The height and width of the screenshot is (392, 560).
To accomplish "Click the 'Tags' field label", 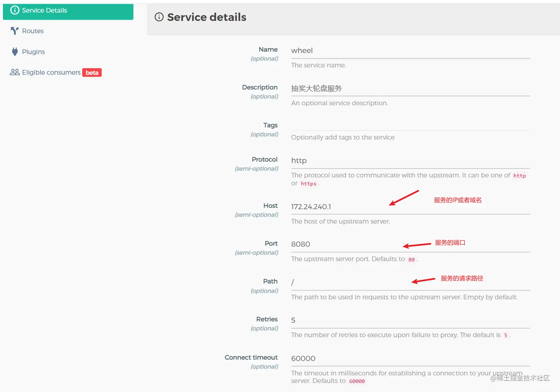I will pyautogui.click(x=270, y=125).
